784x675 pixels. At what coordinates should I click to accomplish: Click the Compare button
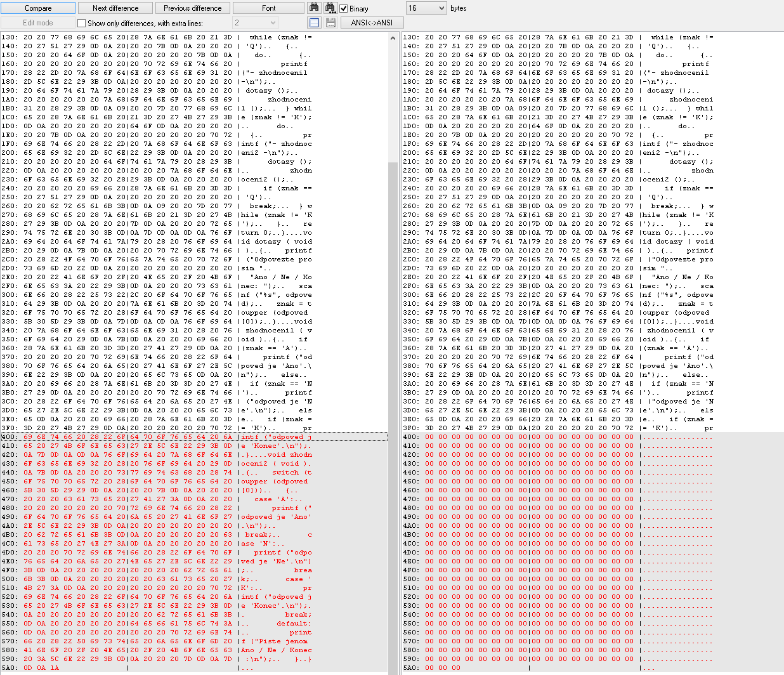[38, 8]
